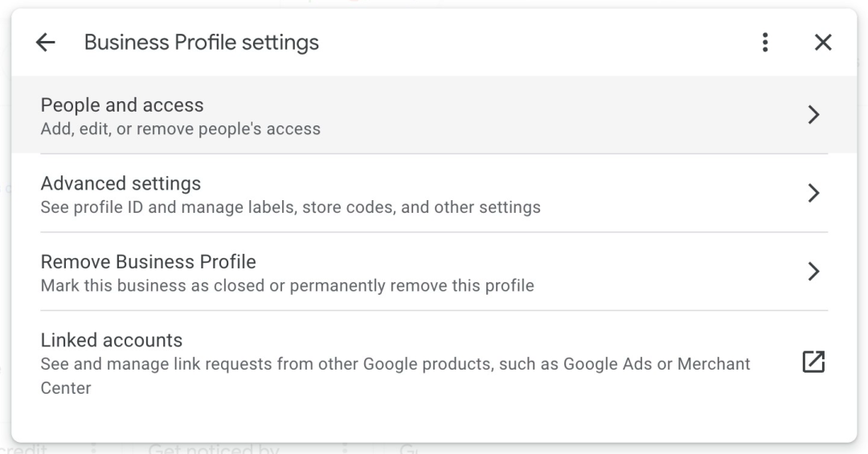This screenshot has width=868, height=454.
Task: Click "Add, edit, or remove people's access" text
Action: 180,129
